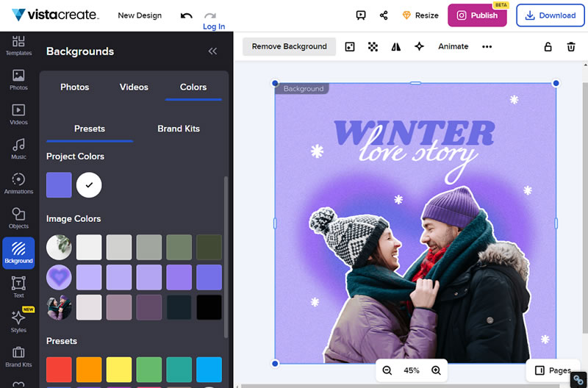
Task: Open the Objects sidebar panel
Action: [18, 218]
